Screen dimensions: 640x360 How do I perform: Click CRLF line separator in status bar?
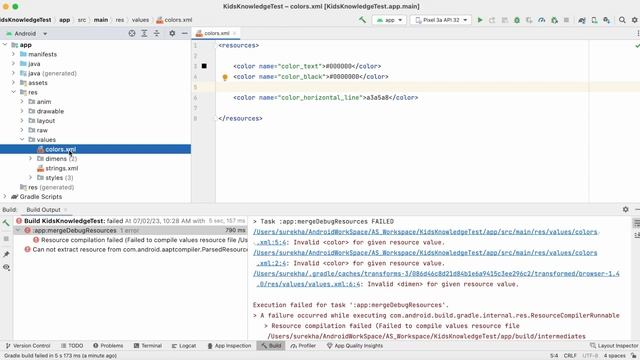[x=570, y=356]
